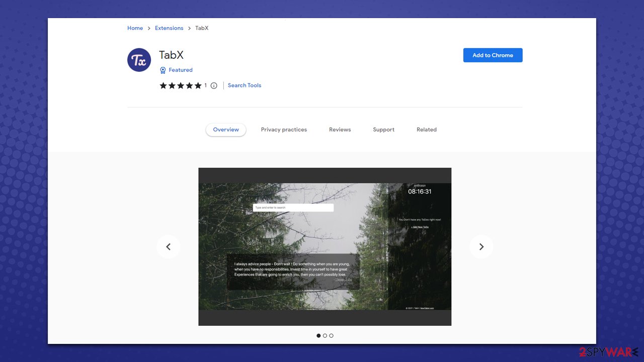Viewport: 644px width, 362px height.
Task: Go to previous screenshot with left arrow
Action: coord(169,247)
